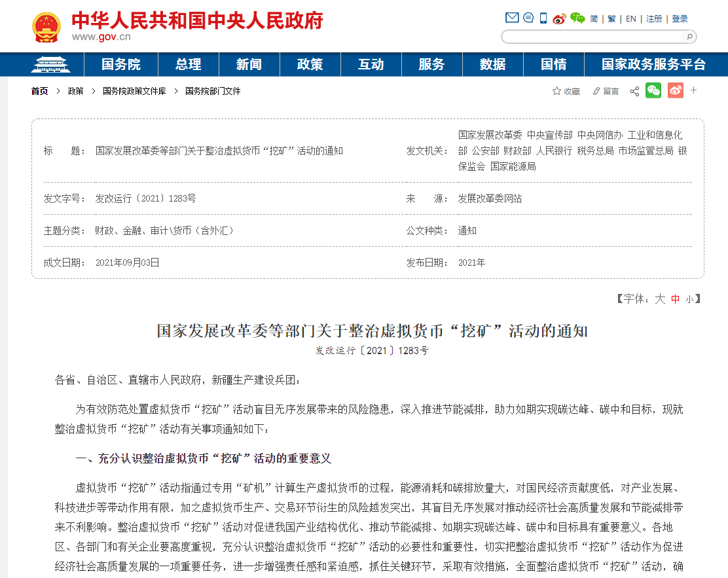This screenshot has width=728, height=578.
Task: Click the 登录 login link
Action: coord(680,18)
